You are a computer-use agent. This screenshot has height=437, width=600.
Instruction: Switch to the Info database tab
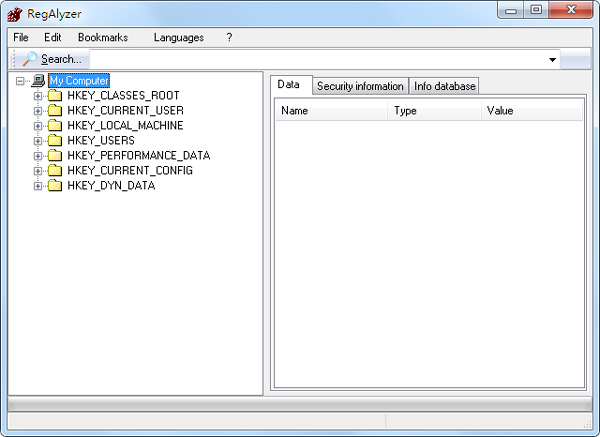445,86
